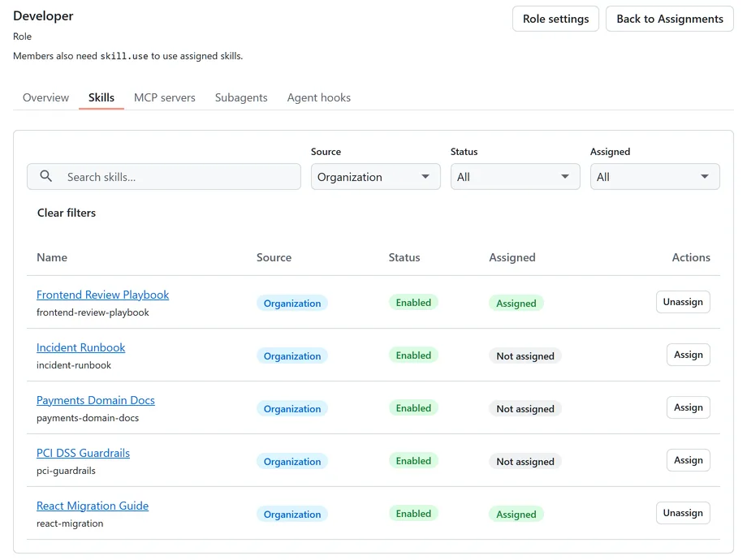Click the react-migration slug text
This screenshot has width=747, height=560.
point(70,523)
